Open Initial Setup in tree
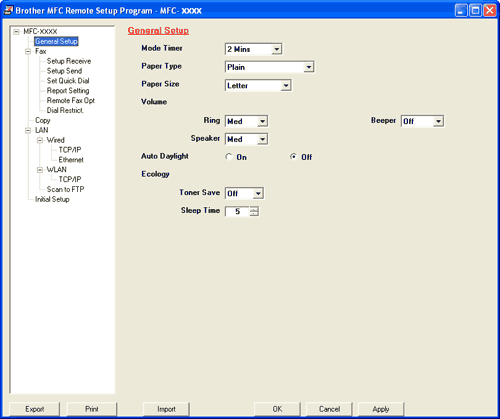 point(52,199)
